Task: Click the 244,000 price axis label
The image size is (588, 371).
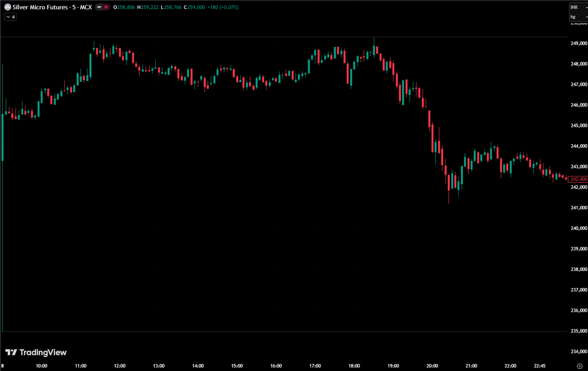Action: pyautogui.click(x=578, y=146)
